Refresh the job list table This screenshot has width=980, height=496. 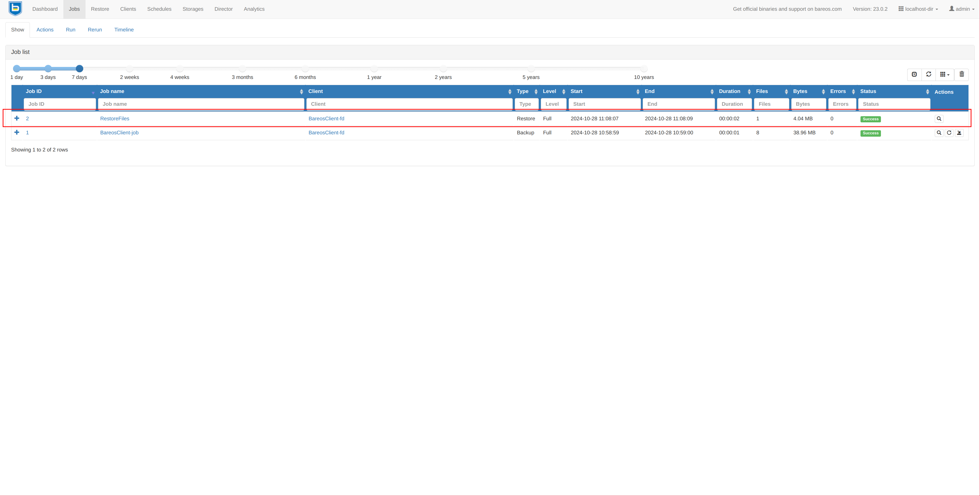point(928,74)
